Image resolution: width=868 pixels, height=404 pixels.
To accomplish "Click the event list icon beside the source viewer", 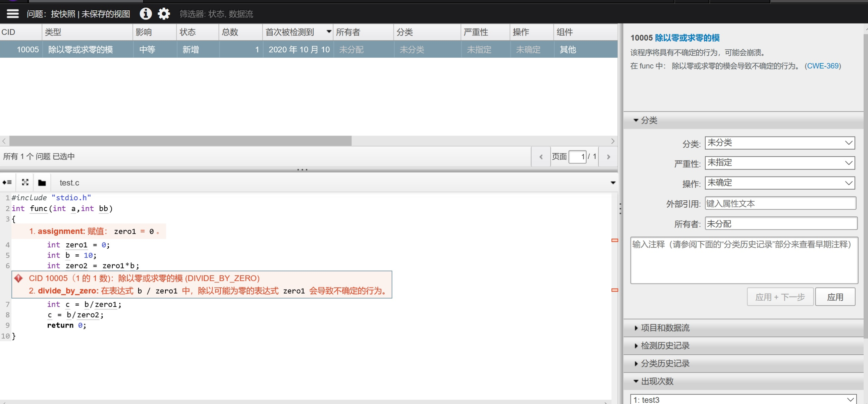I will tap(7, 183).
